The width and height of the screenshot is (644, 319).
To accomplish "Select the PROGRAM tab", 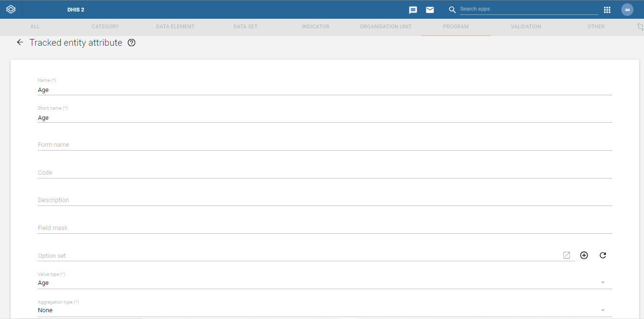I will click(456, 27).
